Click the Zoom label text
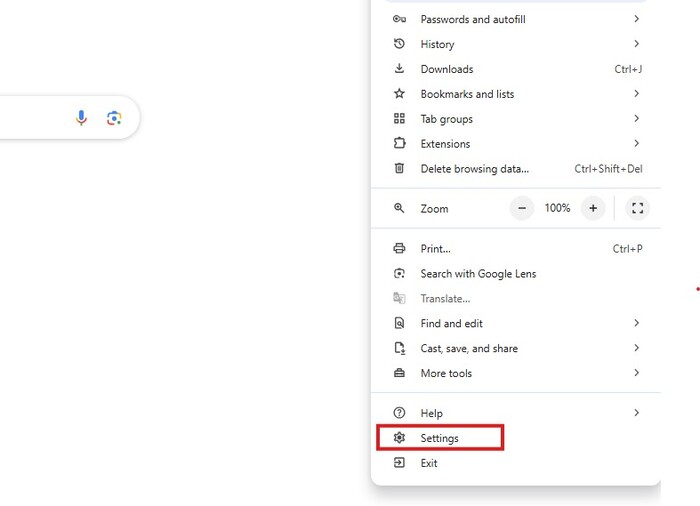This screenshot has height=506, width=700. [x=434, y=209]
